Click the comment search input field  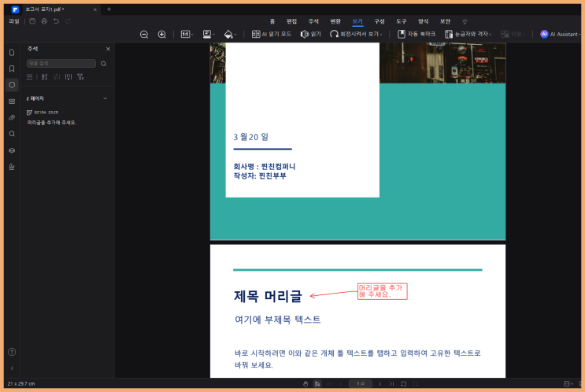click(x=62, y=63)
